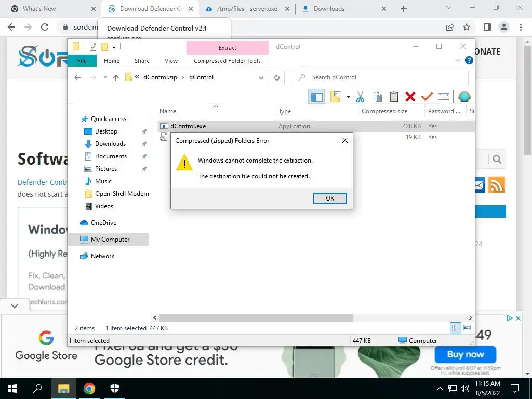Viewport: 532px width, 399px height.
Task: Click OK in the zipped folders error dialog
Action: 329,198
